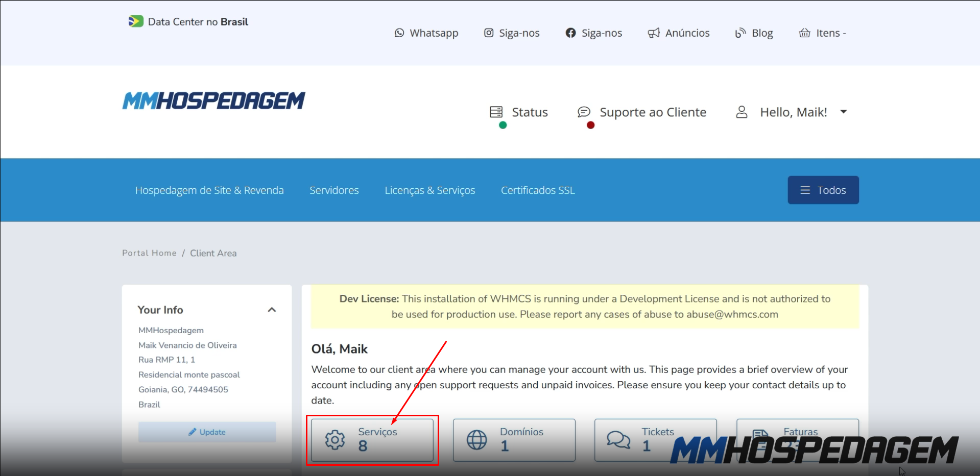980x476 pixels.
Task: Open the Licenças & Serviços menu
Action: pyautogui.click(x=430, y=190)
